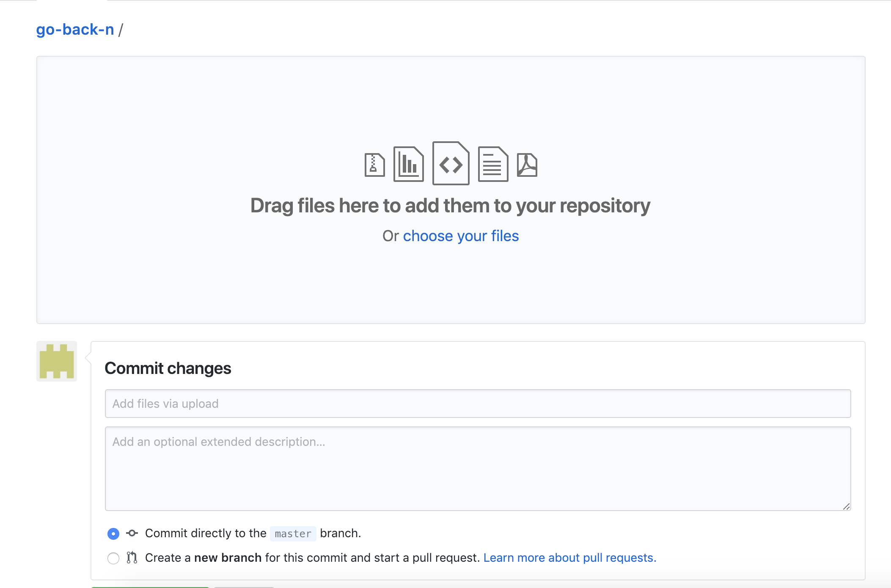Viewport: 891px width, 588px height.
Task: Click the master branch badge
Action: tap(293, 533)
